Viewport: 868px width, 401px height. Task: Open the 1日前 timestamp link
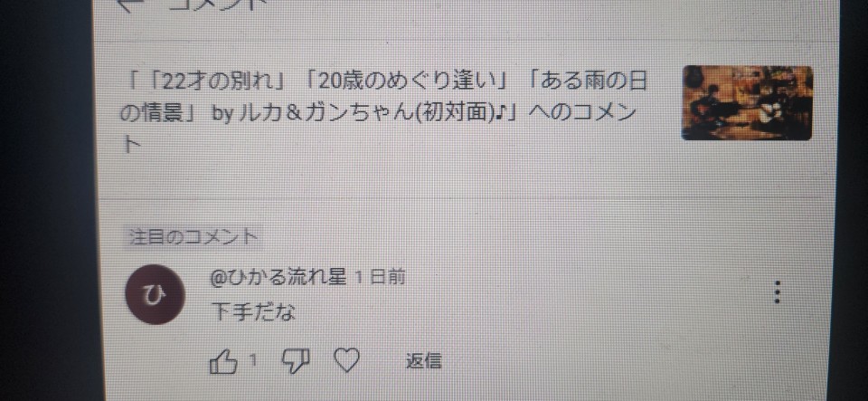pyautogui.click(x=380, y=278)
